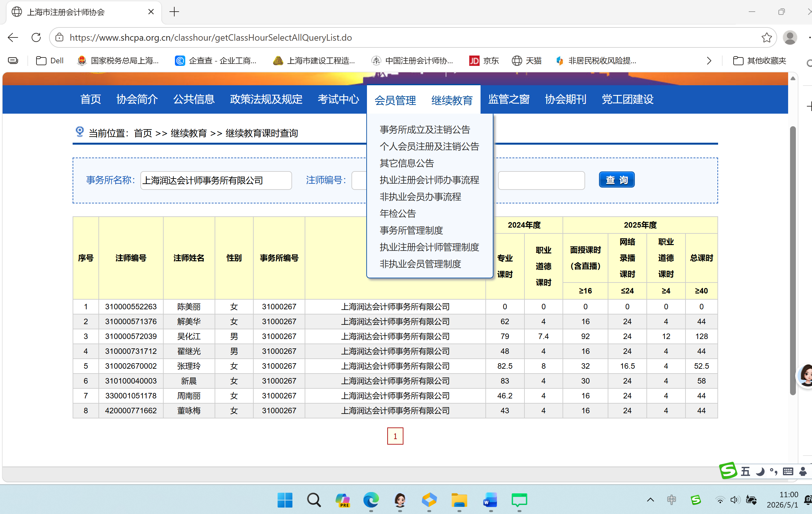Open the browser profile avatar
The width and height of the screenshot is (812, 514).
[x=790, y=37]
